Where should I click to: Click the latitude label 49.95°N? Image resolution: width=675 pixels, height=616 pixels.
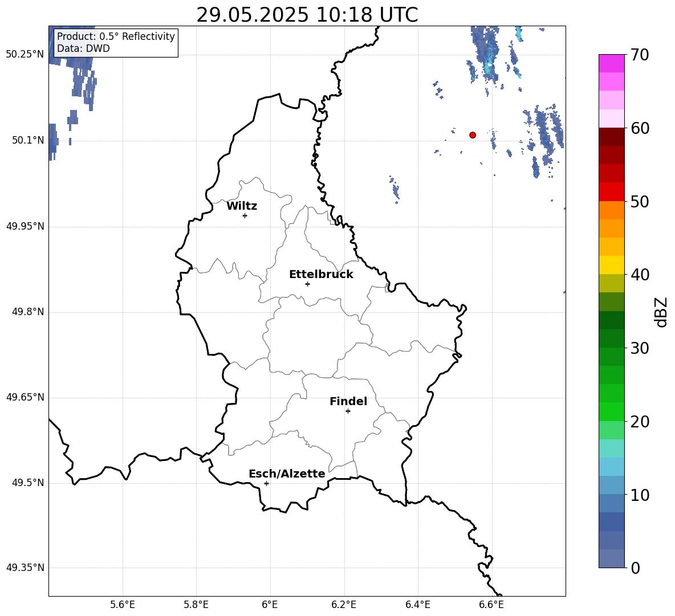(25, 226)
